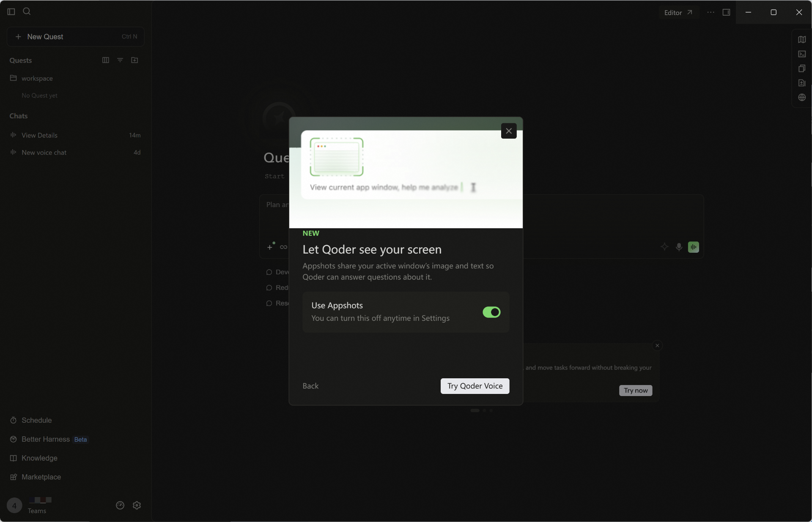Open the Quests filter icon
The height and width of the screenshot is (522, 812).
point(120,60)
